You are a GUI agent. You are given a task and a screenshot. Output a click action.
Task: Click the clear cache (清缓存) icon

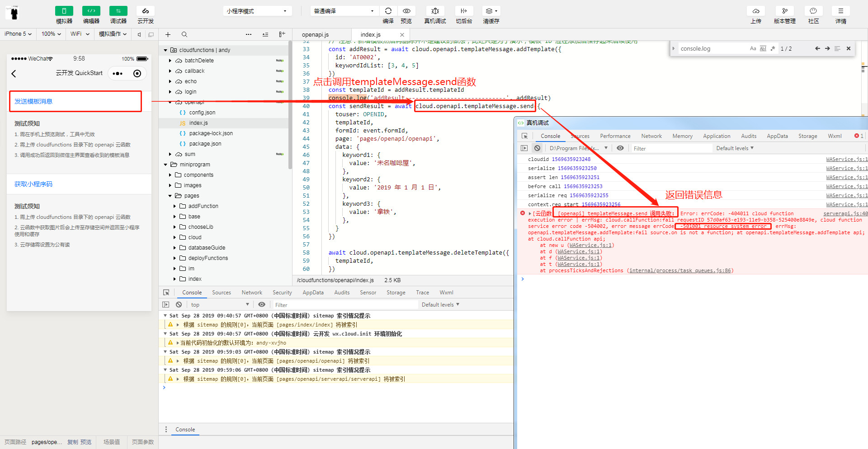(x=491, y=11)
